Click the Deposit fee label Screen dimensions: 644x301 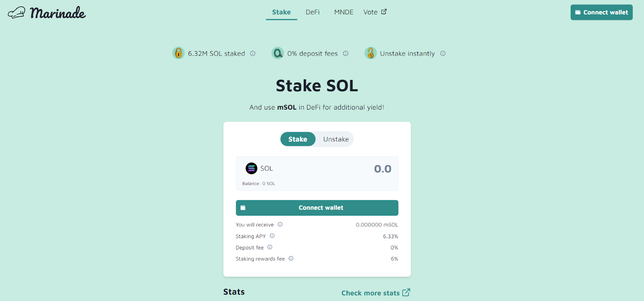click(x=250, y=248)
